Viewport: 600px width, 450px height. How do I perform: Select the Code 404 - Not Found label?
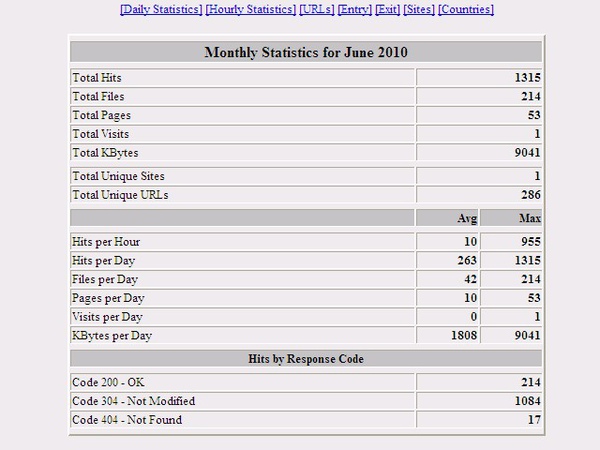(127, 420)
